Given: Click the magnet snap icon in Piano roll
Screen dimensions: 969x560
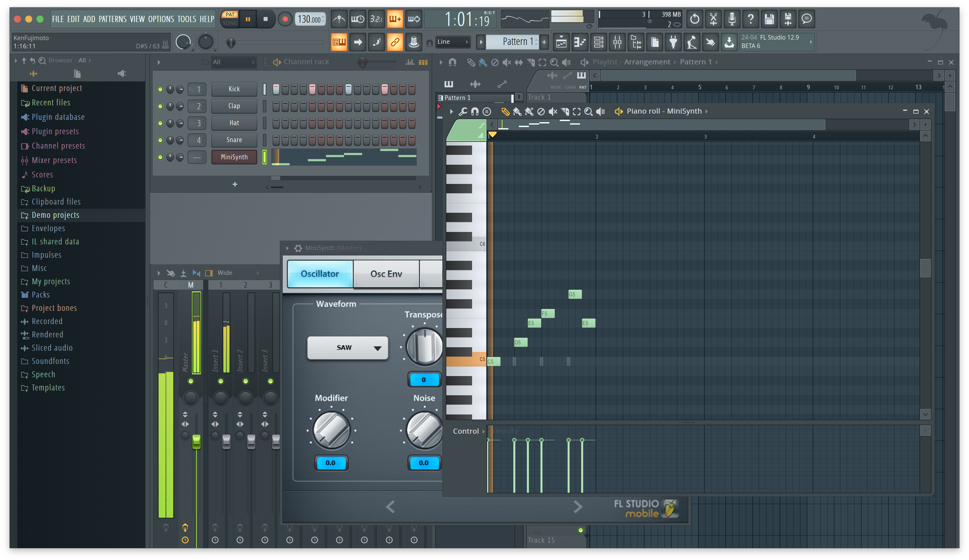Looking at the screenshot, I should pos(475,111).
